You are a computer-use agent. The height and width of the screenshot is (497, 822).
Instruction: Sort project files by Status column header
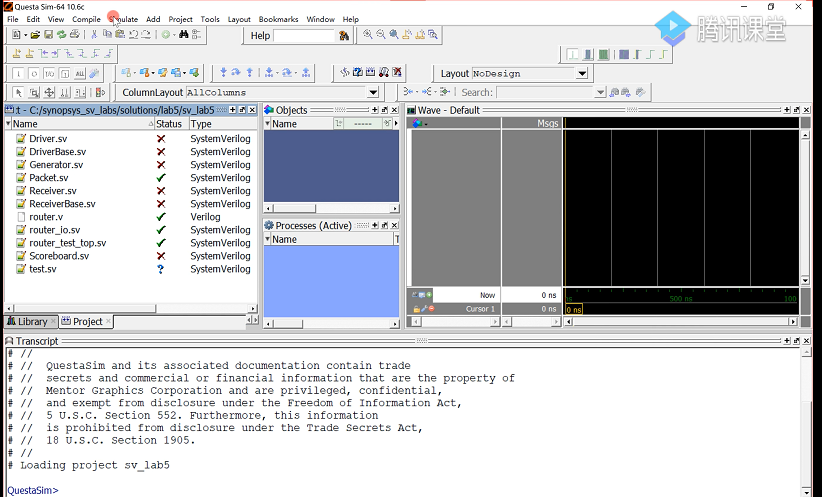click(x=169, y=124)
